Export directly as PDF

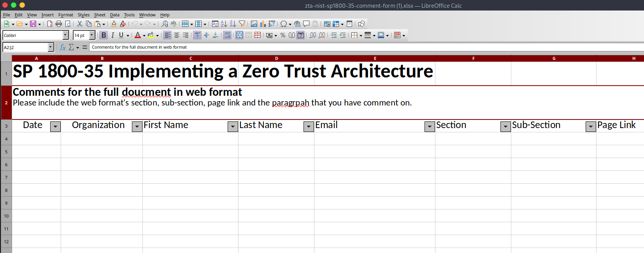pyautogui.click(x=50, y=24)
